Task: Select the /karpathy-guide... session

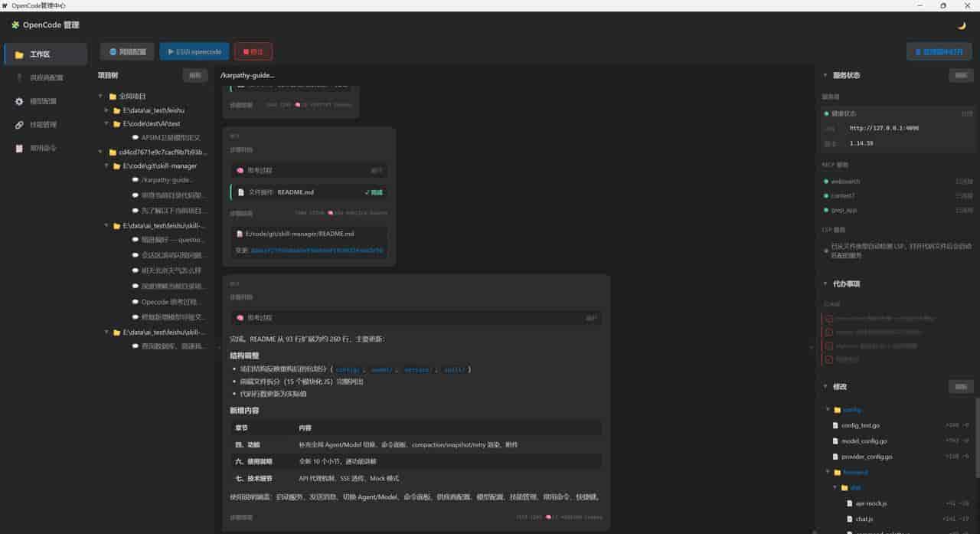Action: coord(167,180)
